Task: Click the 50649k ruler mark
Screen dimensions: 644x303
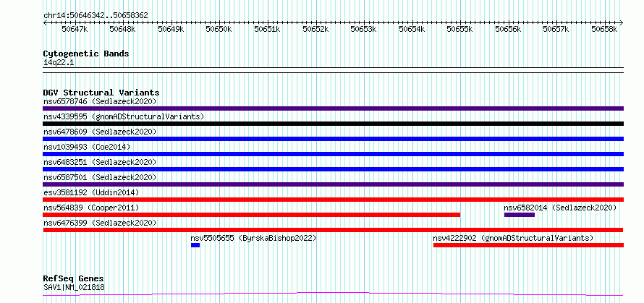Action: pos(171,29)
